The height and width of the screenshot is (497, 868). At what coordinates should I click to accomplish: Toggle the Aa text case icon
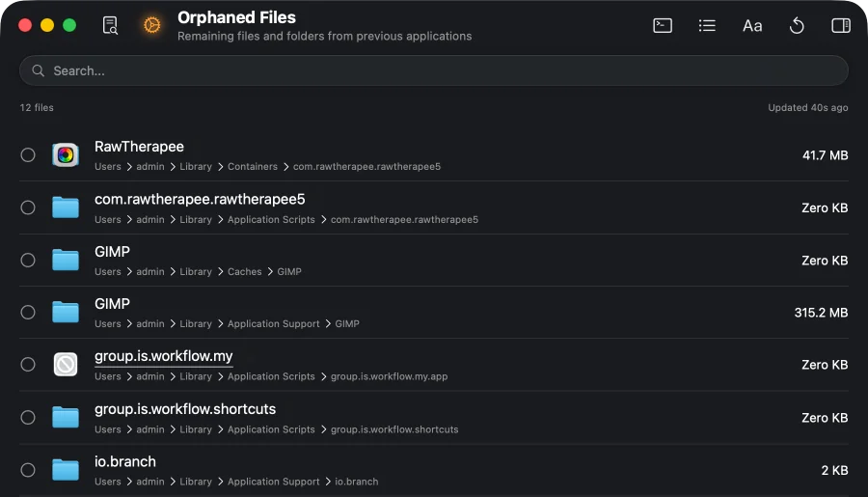pos(751,25)
